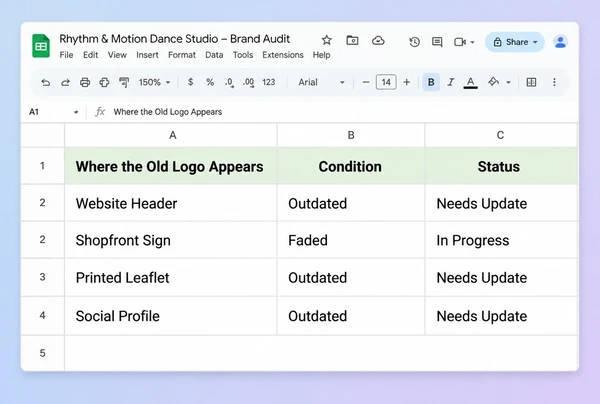This screenshot has height=404, width=600.
Task: Open the comments panel icon
Action: 437,42
